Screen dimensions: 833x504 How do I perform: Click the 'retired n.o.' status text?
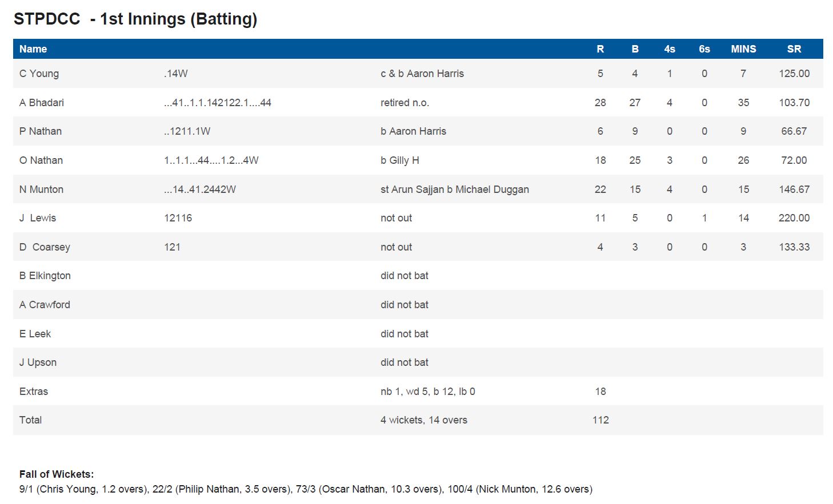405,103
